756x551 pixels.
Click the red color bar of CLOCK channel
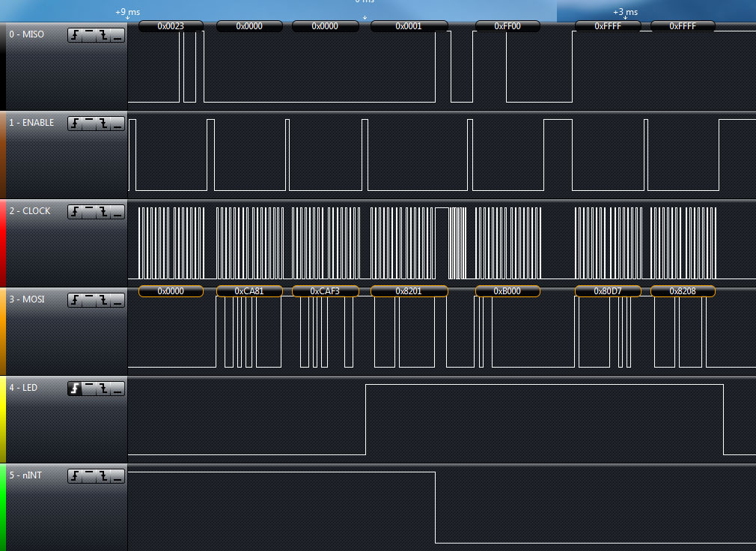pos(3,243)
